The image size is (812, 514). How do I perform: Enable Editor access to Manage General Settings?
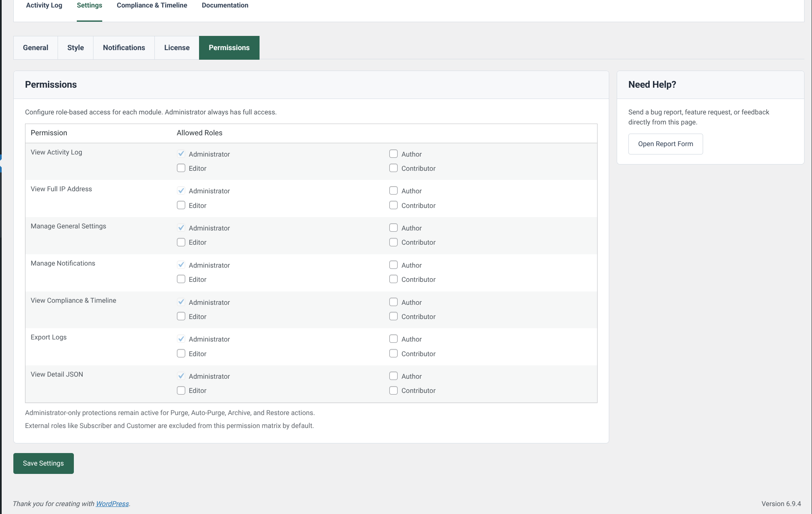point(181,242)
